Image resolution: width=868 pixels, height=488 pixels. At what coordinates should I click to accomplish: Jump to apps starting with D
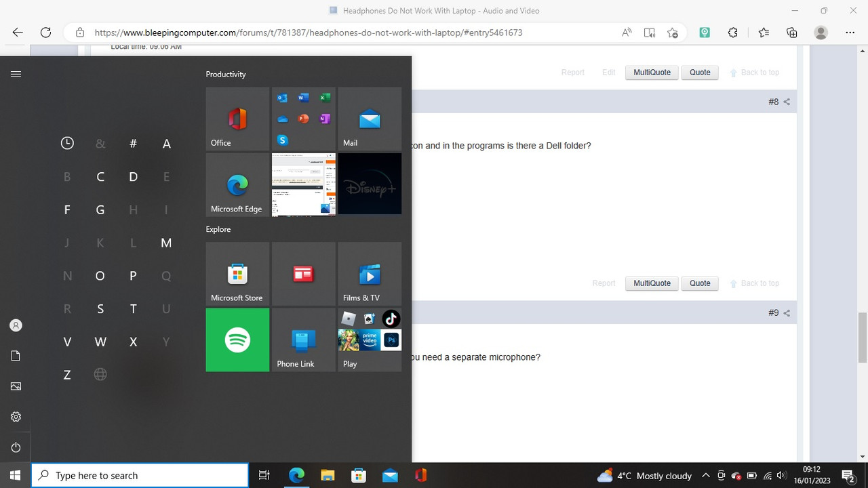click(133, 177)
